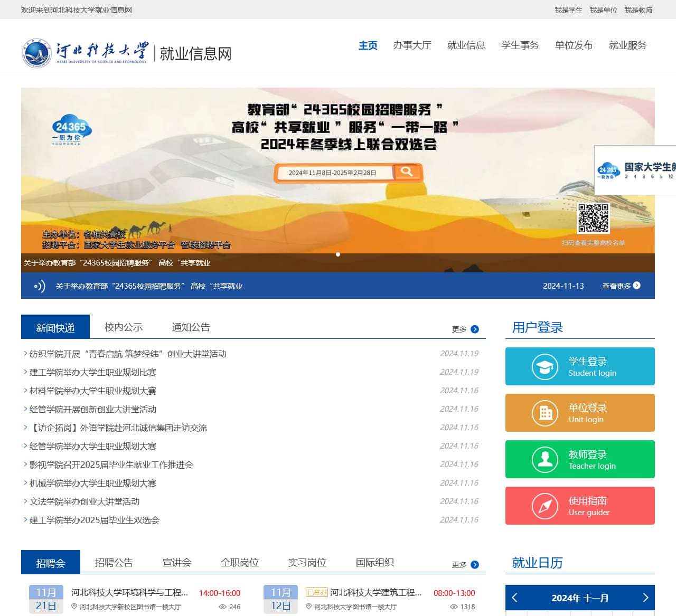Click the user guide compass icon
This screenshot has width=676, height=616.
545,506
